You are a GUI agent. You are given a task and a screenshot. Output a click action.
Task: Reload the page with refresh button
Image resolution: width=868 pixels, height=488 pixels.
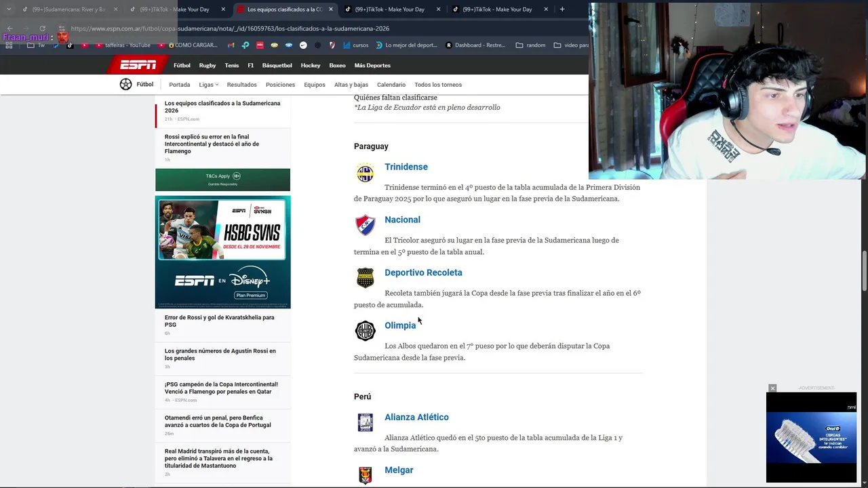pyautogui.click(x=42, y=28)
